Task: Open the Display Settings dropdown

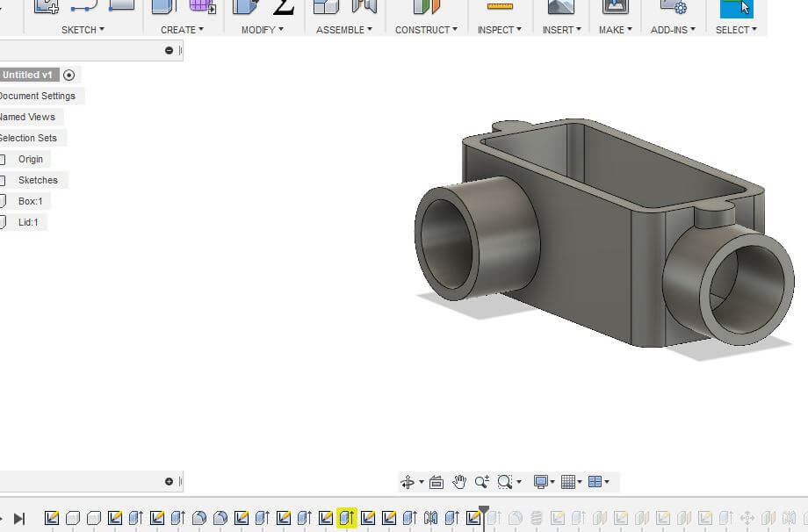Action: (x=544, y=482)
